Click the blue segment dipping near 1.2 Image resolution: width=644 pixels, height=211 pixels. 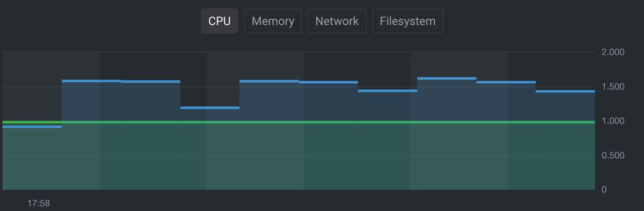point(210,108)
